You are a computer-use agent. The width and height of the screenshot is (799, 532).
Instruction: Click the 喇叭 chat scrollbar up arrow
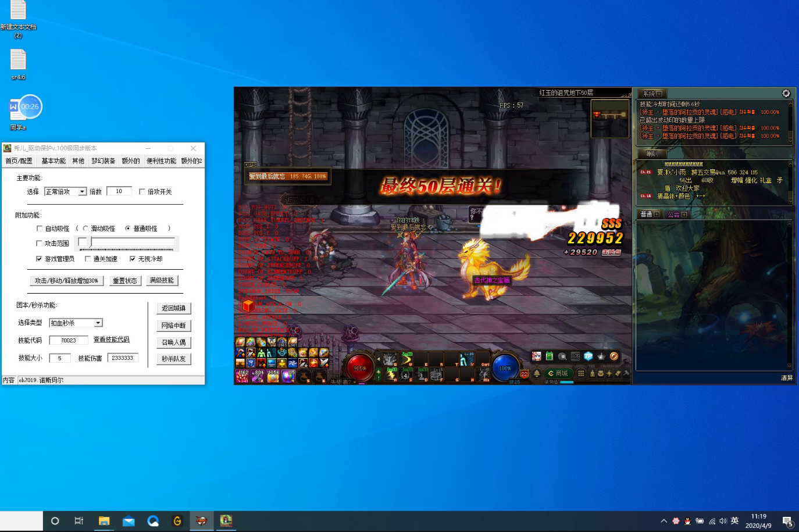[x=790, y=164]
